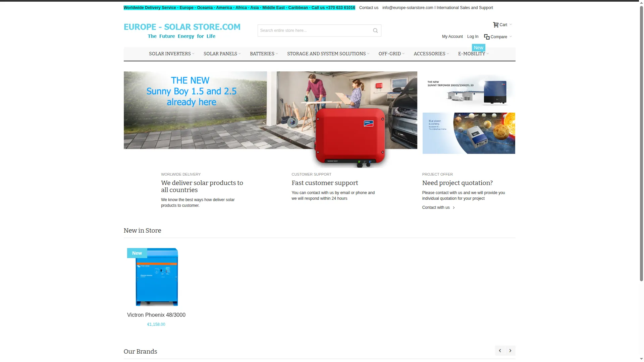Screen dimensions: 644x362
Task: Click the Our Brands heading
Action: tap(140, 352)
